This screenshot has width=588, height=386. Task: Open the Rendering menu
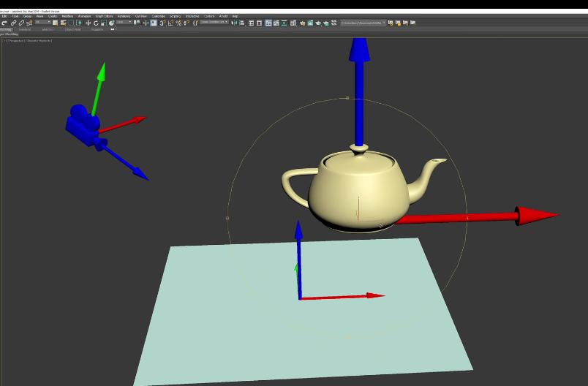pyautogui.click(x=123, y=16)
